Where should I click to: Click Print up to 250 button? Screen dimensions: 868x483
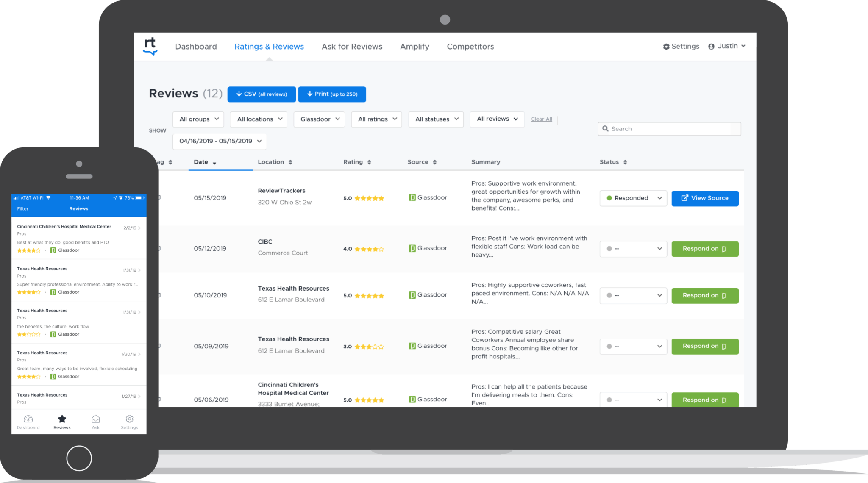click(332, 94)
